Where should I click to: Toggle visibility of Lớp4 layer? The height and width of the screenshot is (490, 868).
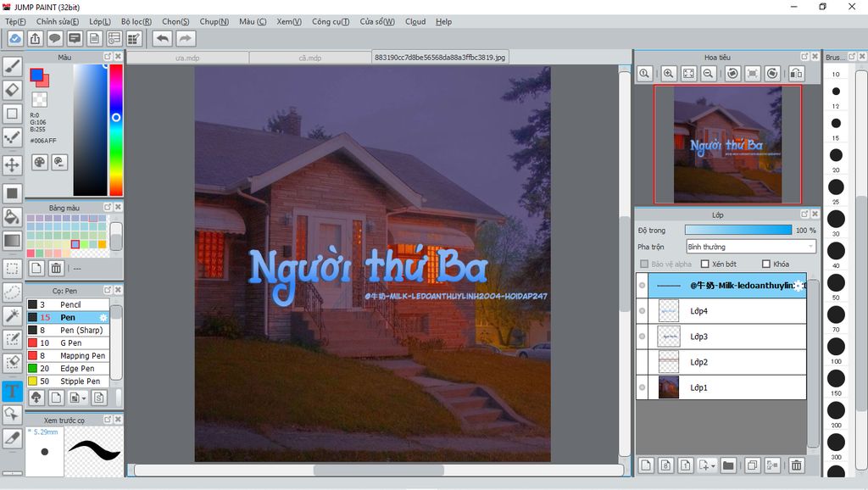(x=643, y=311)
